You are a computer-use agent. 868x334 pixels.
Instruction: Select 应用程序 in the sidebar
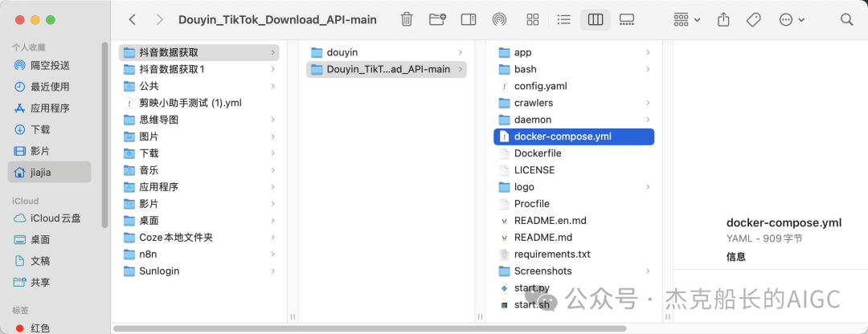tap(49, 108)
